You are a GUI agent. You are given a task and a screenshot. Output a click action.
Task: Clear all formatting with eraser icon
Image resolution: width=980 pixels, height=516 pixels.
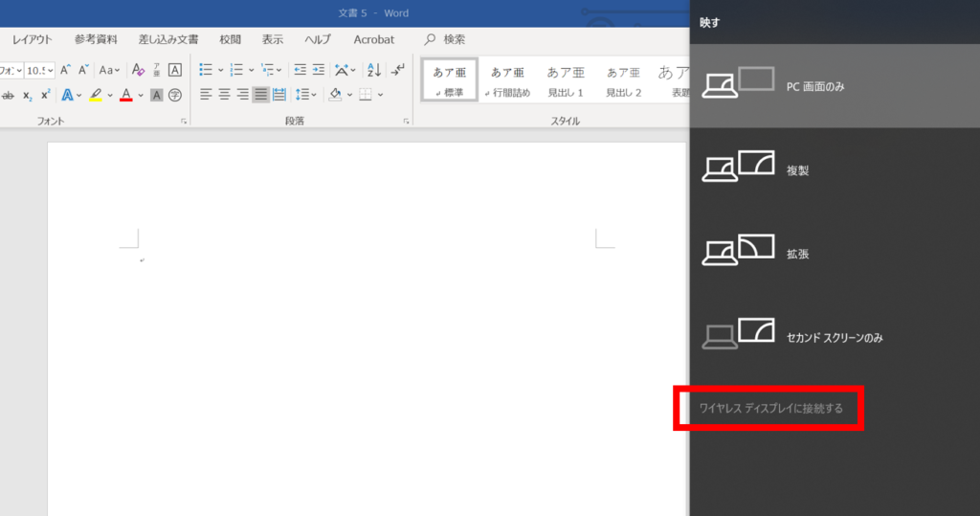tap(139, 70)
